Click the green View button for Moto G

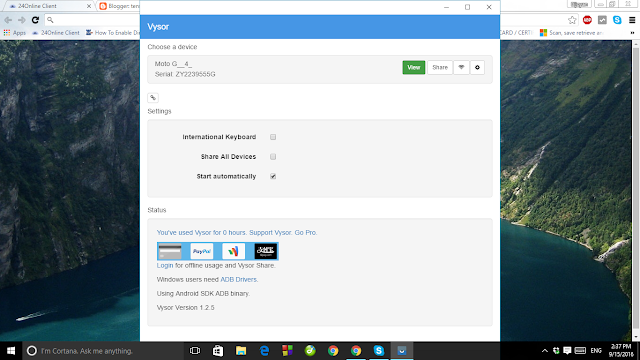point(413,67)
